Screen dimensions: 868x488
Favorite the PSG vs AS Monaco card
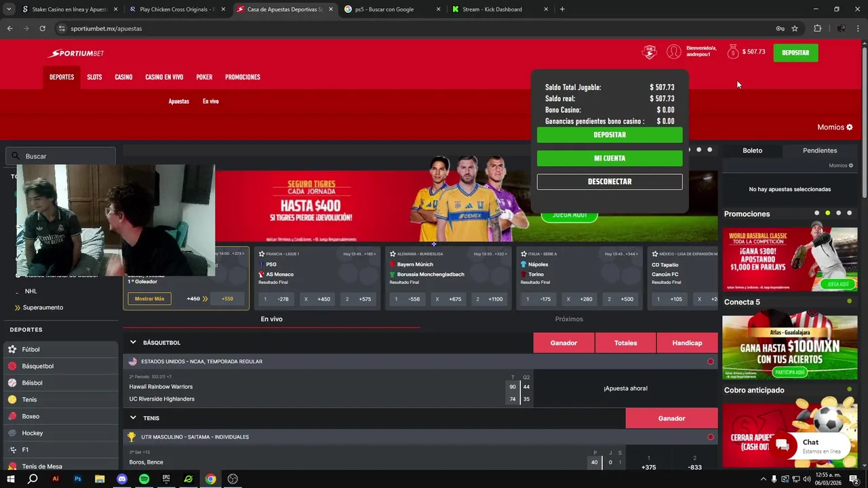tap(262, 254)
